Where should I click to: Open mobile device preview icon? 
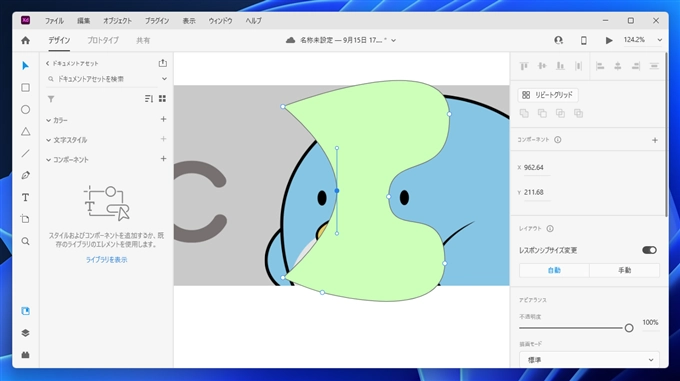584,40
